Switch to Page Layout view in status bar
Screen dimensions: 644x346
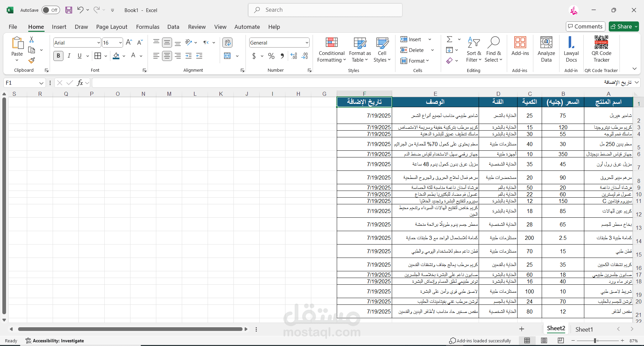(x=544, y=341)
